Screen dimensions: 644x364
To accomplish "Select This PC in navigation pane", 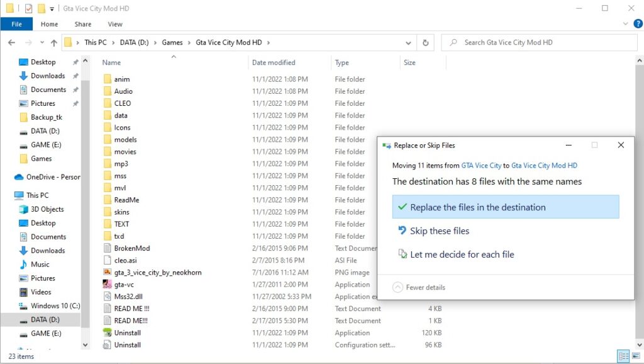I will [x=31, y=195].
